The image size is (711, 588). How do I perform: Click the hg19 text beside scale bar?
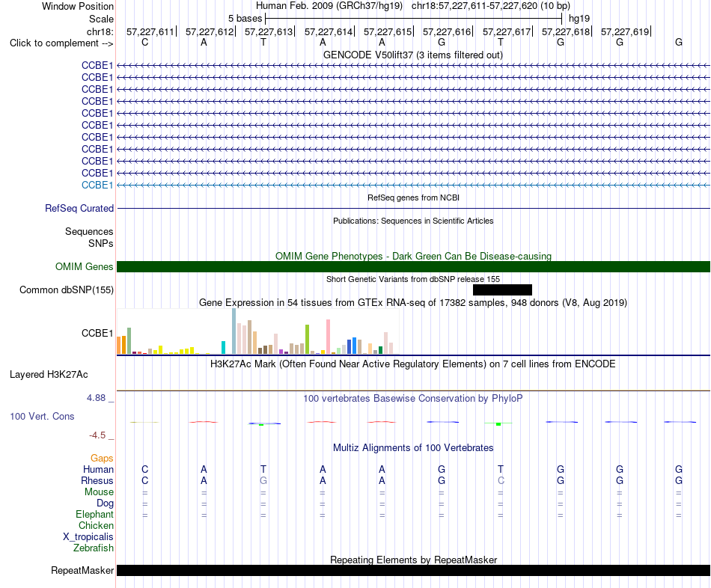[579, 19]
